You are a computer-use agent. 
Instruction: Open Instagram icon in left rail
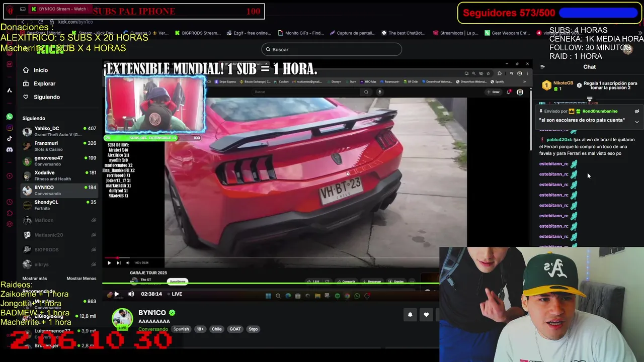10,128
